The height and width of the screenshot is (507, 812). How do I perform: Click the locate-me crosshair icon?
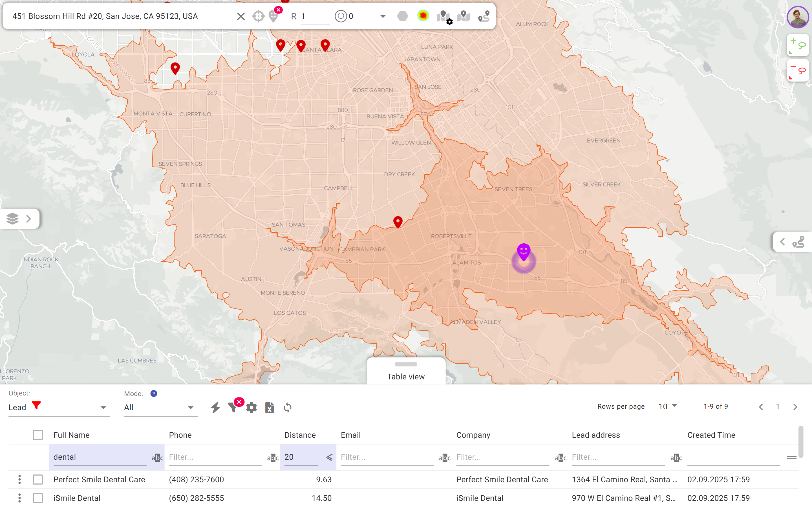(258, 16)
